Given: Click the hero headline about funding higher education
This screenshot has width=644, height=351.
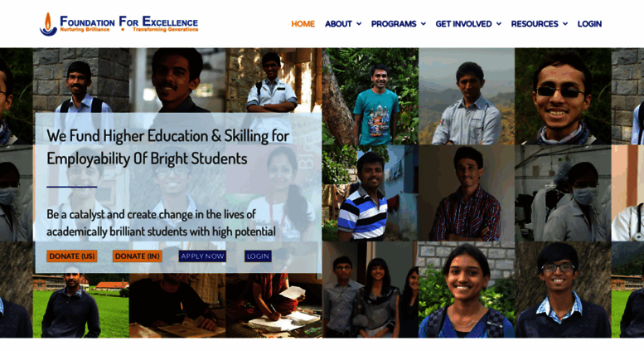Looking at the screenshot, I should point(168,147).
